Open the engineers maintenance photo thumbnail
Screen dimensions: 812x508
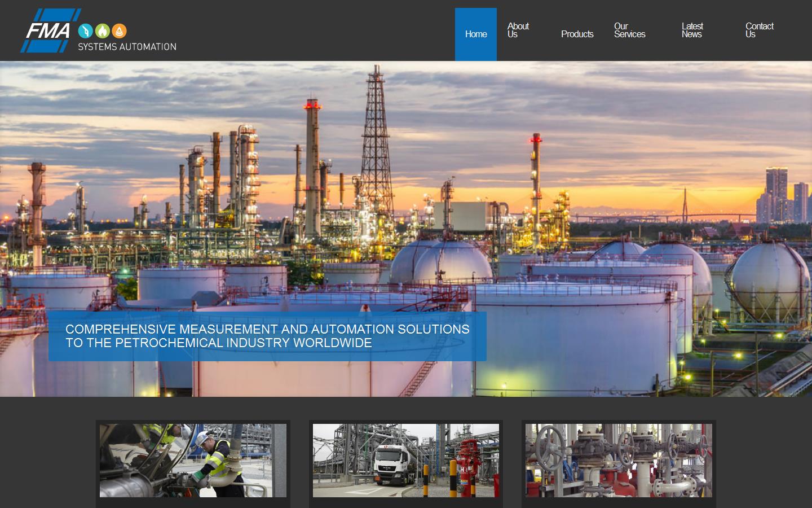tap(193, 460)
